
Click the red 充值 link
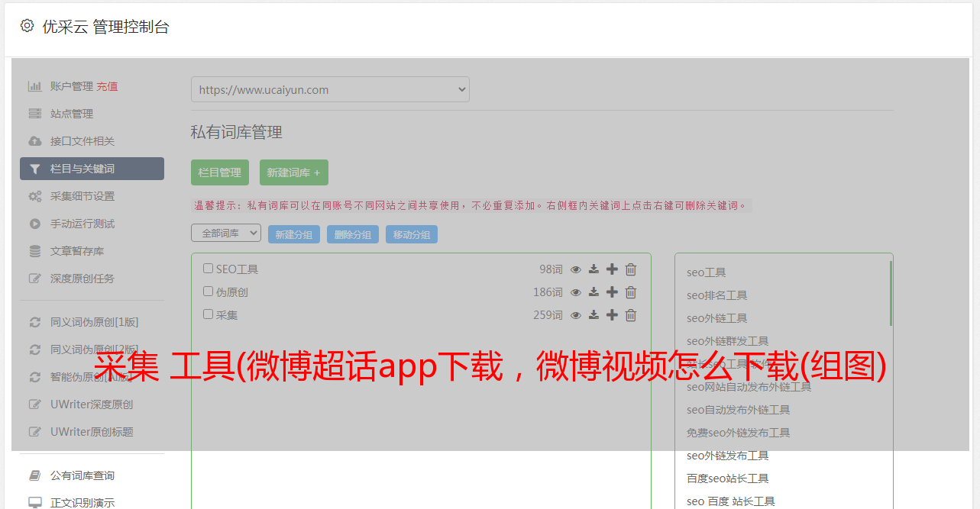(107, 86)
